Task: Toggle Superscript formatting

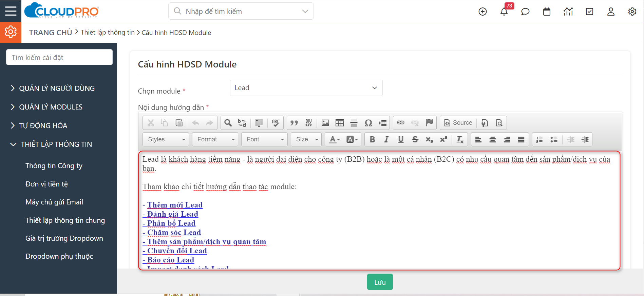Action: 443,139
